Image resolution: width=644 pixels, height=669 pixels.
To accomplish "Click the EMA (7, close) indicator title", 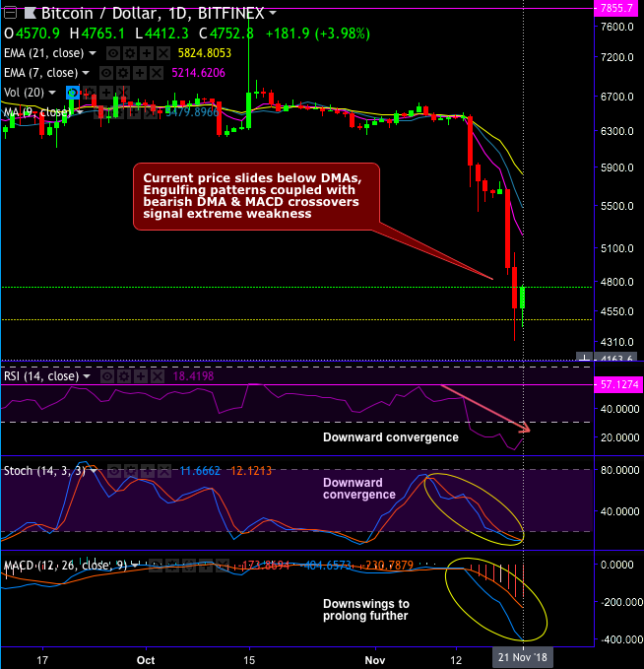I will pos(41,73).
